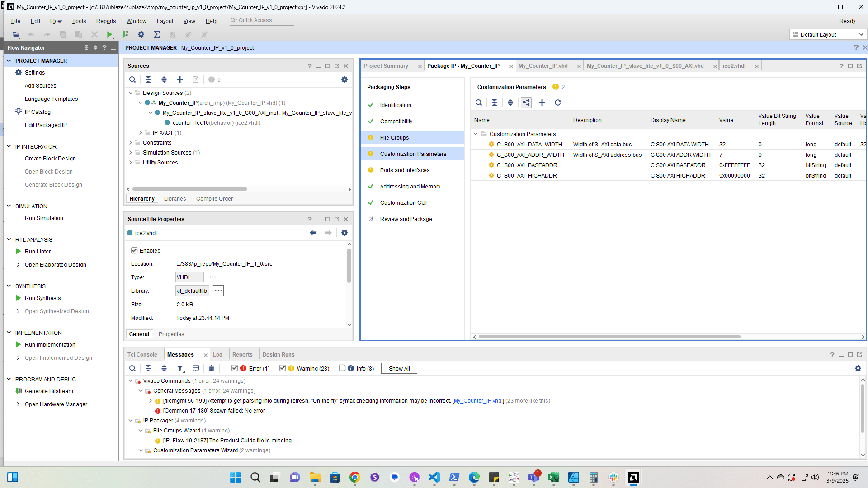
Task: Uncheck the Enabled checkbox for ice2.vhdl
Action: [x=134, y=250]
